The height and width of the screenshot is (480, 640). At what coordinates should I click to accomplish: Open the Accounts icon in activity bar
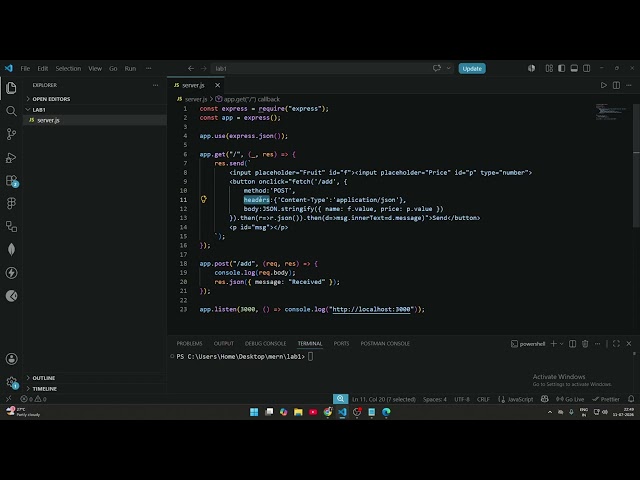[x=11, y=359]
